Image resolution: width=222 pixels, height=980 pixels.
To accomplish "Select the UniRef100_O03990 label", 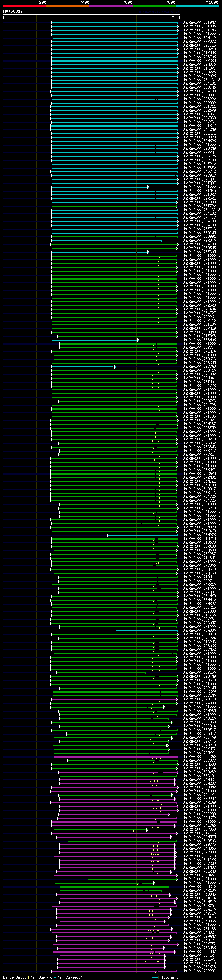I will (199, 99).
